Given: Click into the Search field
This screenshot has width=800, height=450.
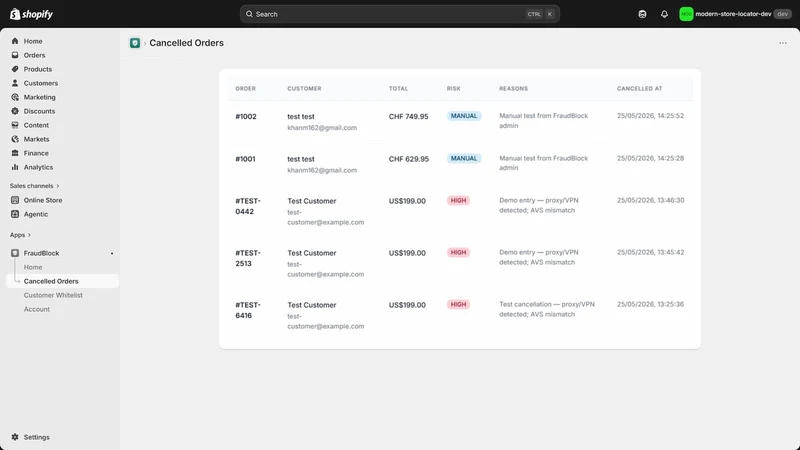Looking at the screenshot, I should pos(400,14).
